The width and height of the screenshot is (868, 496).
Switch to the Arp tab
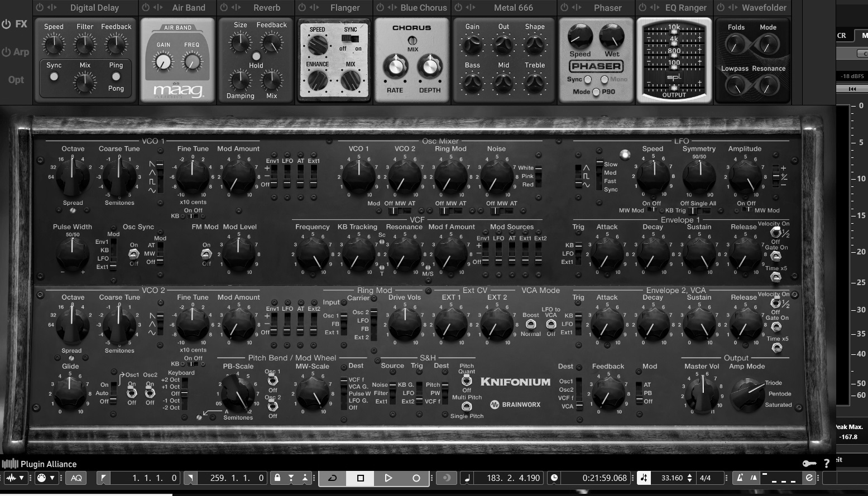click(16, 52)
